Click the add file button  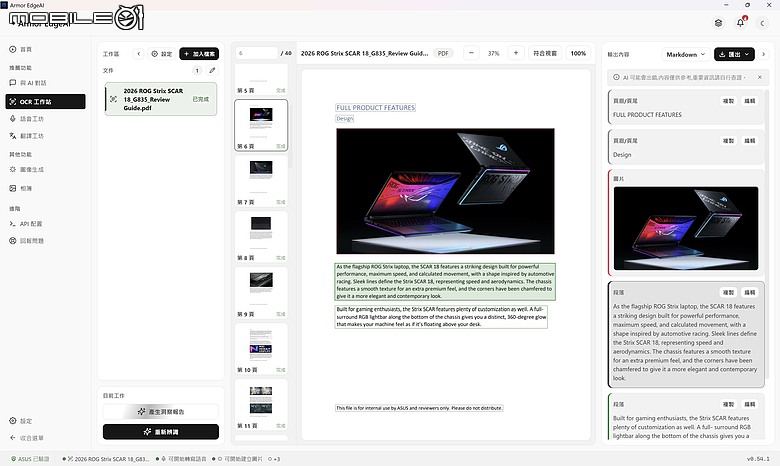click(199, 54)
